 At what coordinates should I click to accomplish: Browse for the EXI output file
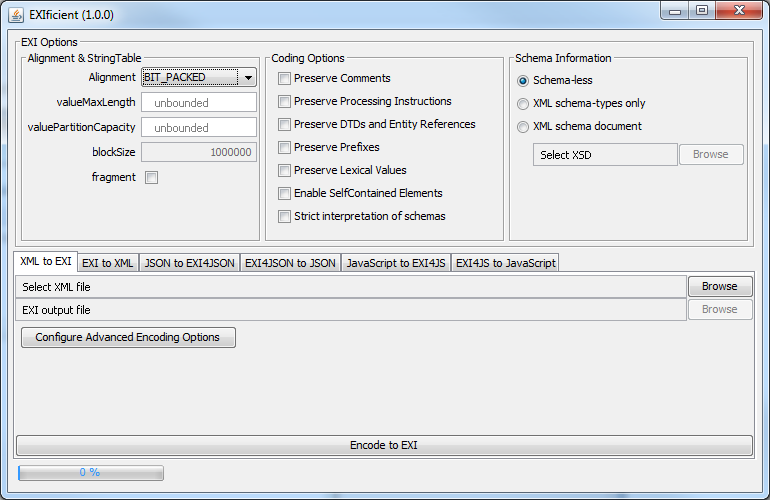tap(720, 309)
